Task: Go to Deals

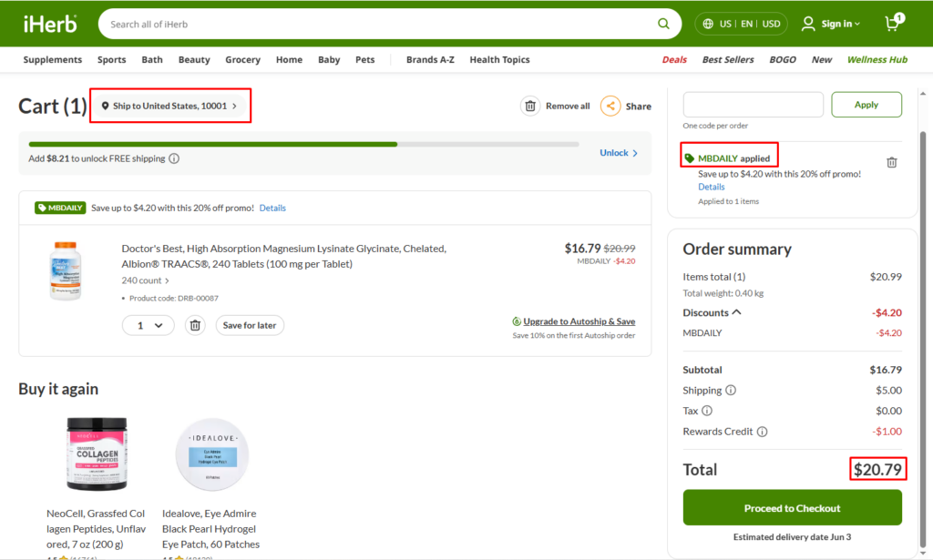Action: pyautogui.click(x=674, y=59)
